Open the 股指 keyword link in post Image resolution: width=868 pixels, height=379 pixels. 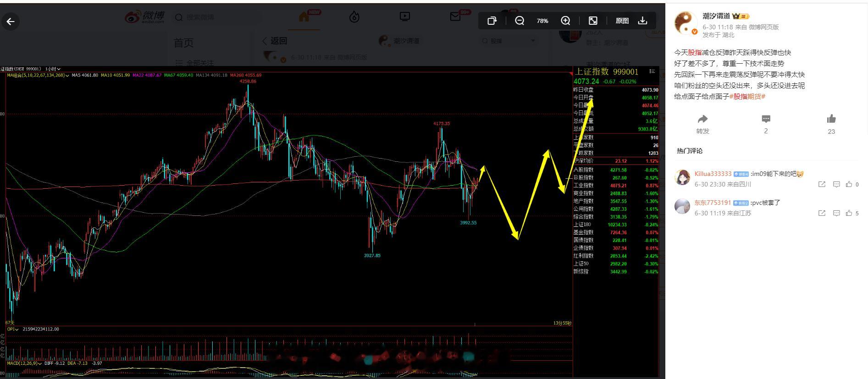pos(695,53)
